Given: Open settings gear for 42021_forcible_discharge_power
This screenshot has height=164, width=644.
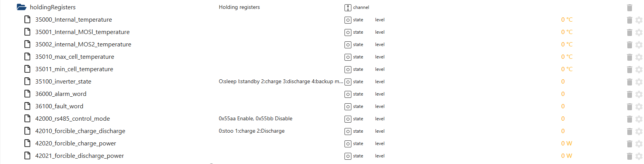Looking at the screenshot, I should [x=639, y=156].
